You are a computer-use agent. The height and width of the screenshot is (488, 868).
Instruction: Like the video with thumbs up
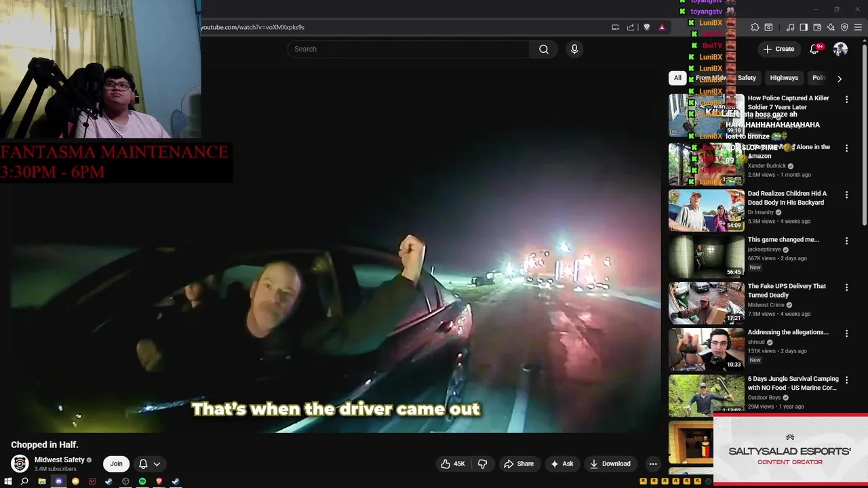coord(452,464)
